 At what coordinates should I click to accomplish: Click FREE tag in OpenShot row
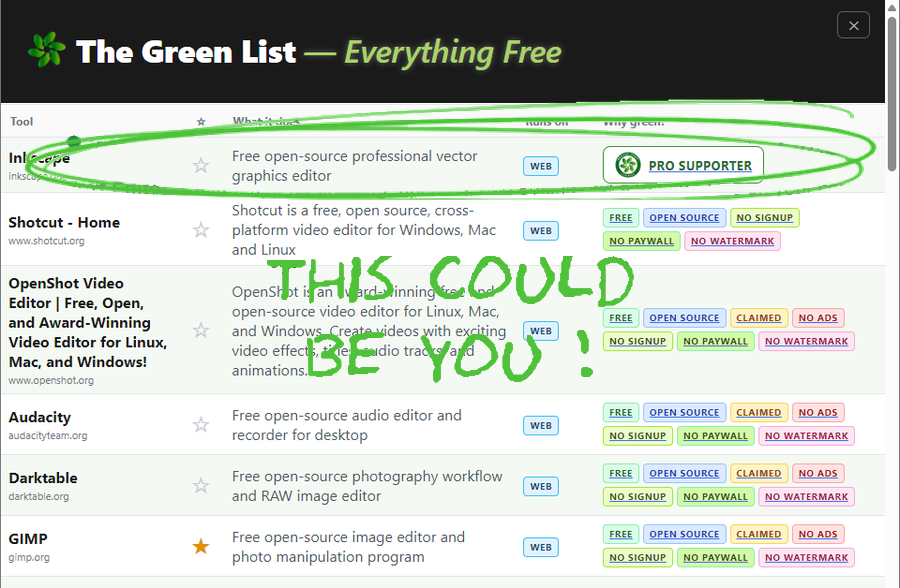pos(620,318)
